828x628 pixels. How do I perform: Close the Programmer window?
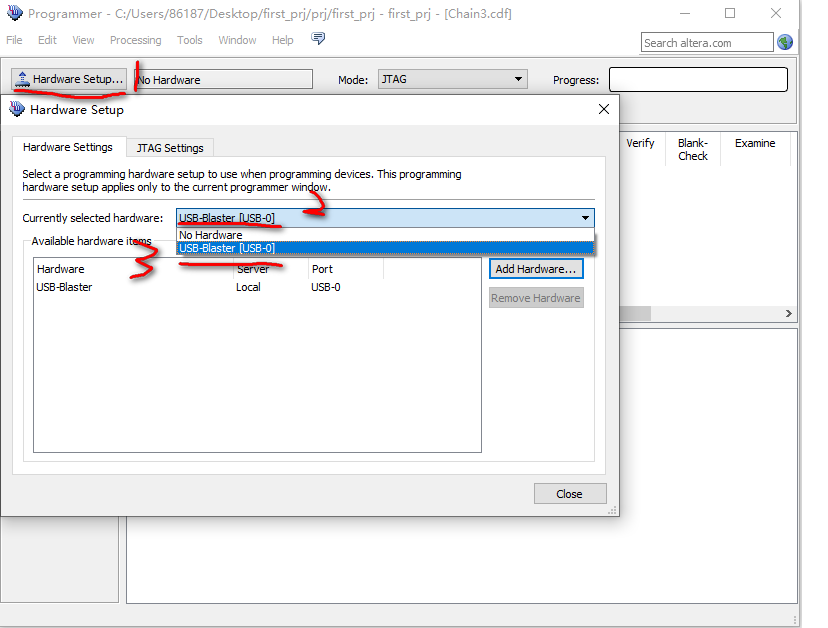(776, 13)
